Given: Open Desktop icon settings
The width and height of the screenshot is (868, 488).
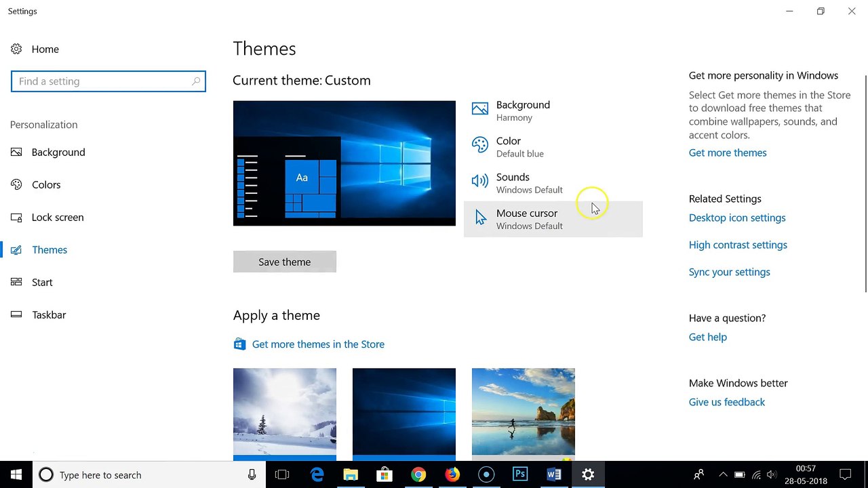Looking at the screenshot, I should pos(737,218).
